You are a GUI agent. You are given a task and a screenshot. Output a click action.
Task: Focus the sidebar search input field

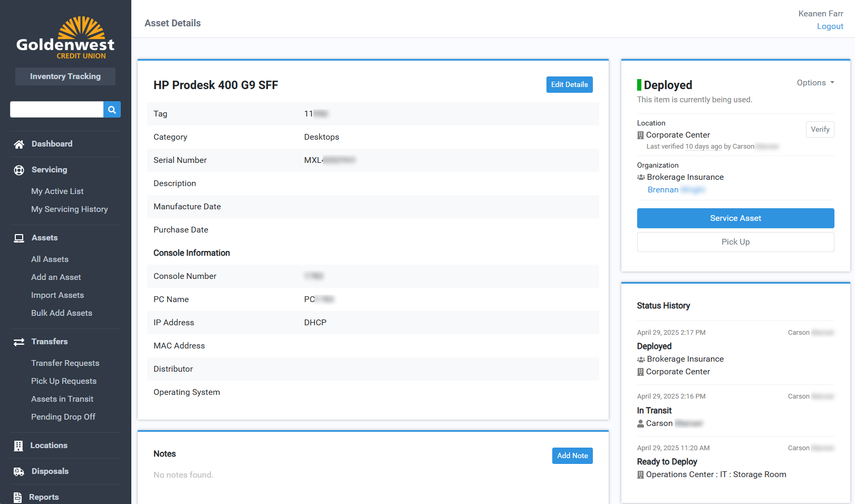[x=56, y=110]
